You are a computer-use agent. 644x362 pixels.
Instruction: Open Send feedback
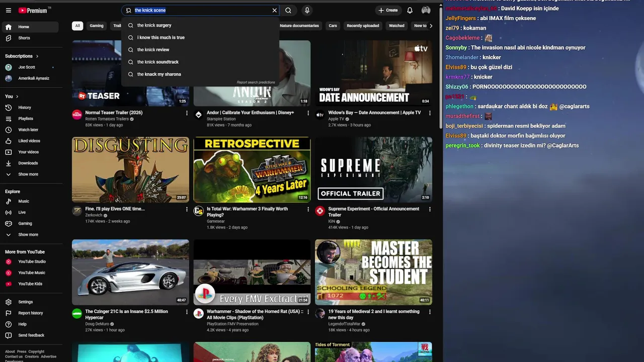(31, 335)
